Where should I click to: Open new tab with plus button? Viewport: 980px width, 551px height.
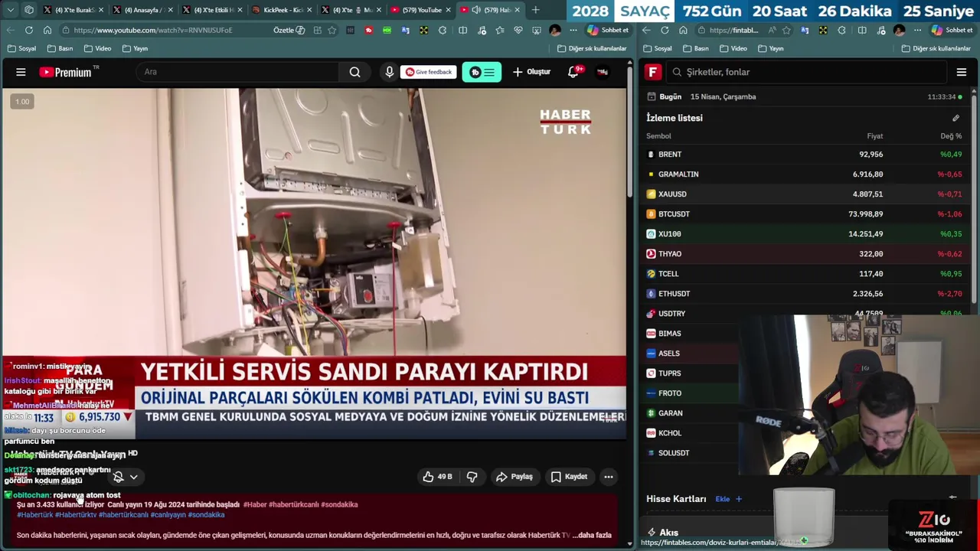click(x=535, y=10)
